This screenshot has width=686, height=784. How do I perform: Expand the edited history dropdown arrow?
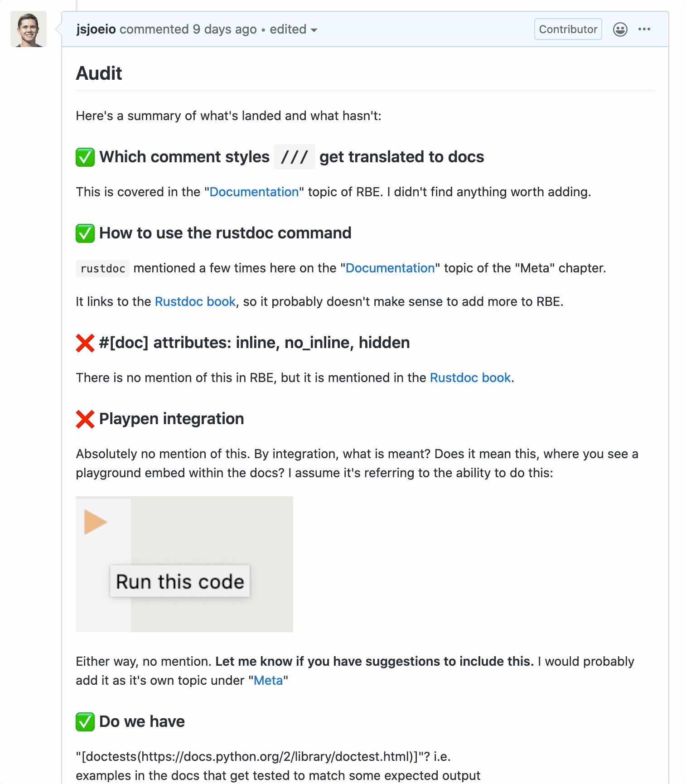[x=314, y=30]
